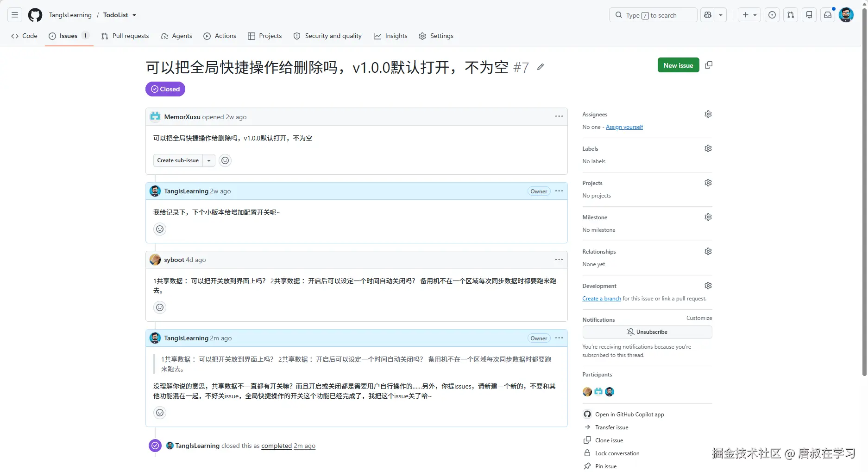Switch to the Security and quality tab

(327, 36)
